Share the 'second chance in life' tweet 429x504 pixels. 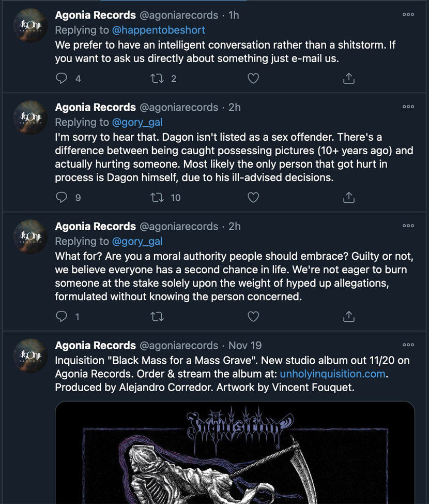point(349,317)
